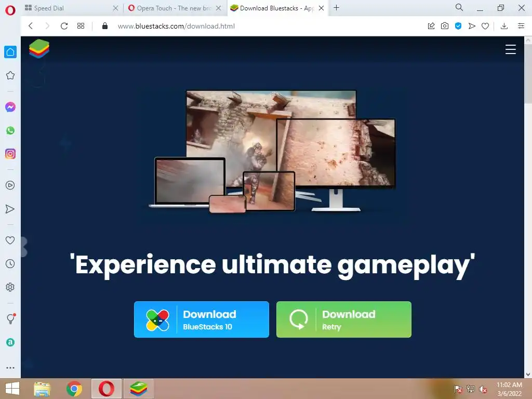Viewport: 532px width, 399px height.
Task: Open the Opera main menu logo
Action: [x=10, y=10]
